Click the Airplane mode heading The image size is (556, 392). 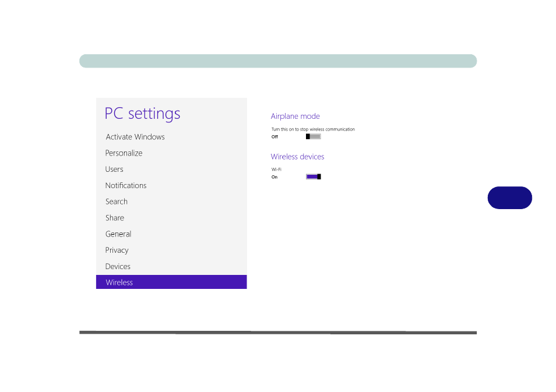(295, 116)
